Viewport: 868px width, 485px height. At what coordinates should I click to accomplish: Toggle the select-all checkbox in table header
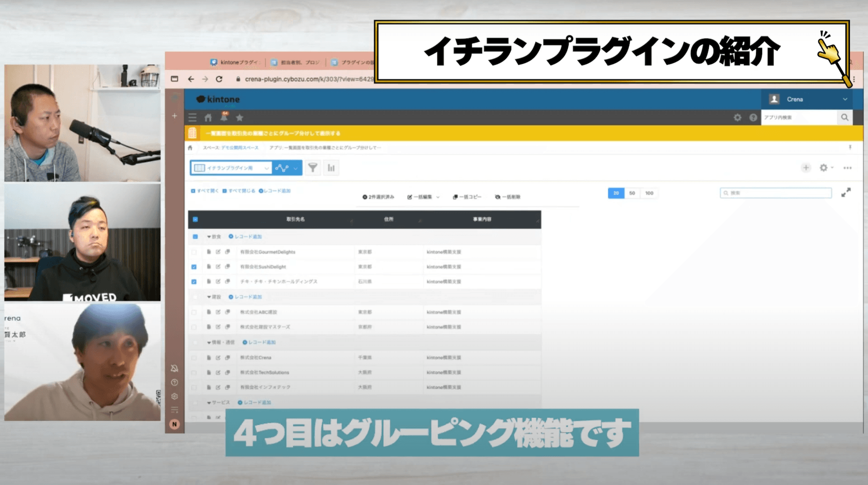195,219
